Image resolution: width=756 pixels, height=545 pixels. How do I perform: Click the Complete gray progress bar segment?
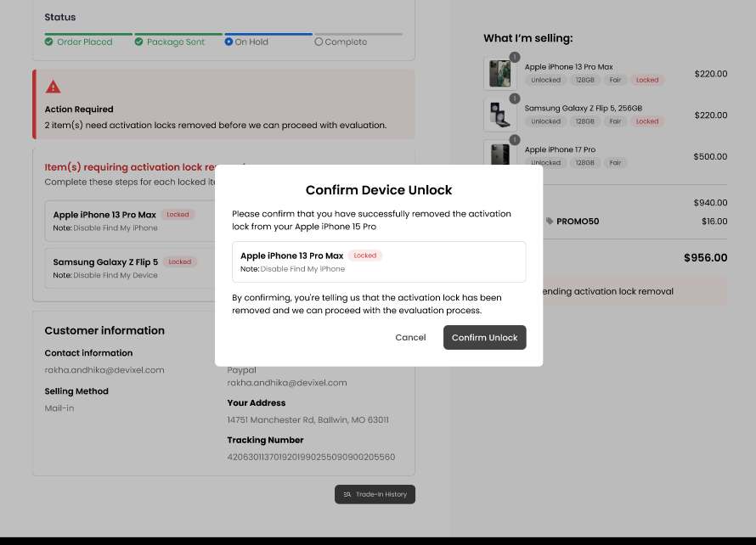click(x=358, y=34)
